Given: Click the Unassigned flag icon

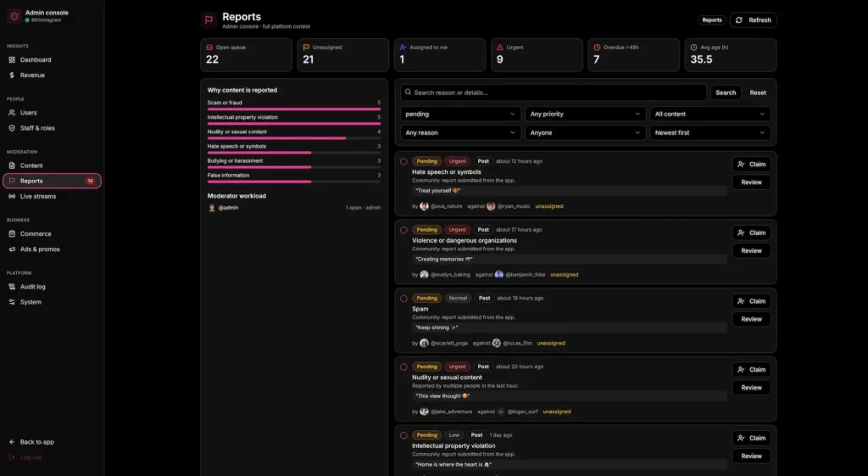Looking at the screenshot, I should pos(306,48).
